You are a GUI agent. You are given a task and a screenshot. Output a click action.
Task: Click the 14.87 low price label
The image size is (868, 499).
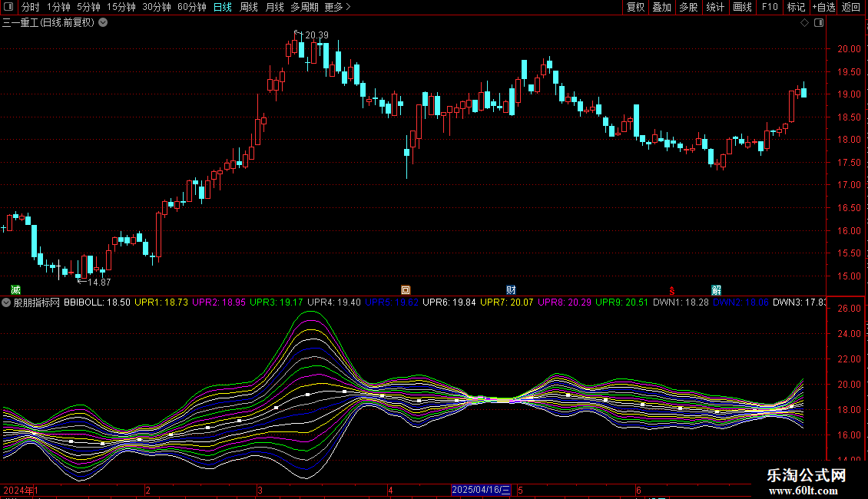pos(99,283)
